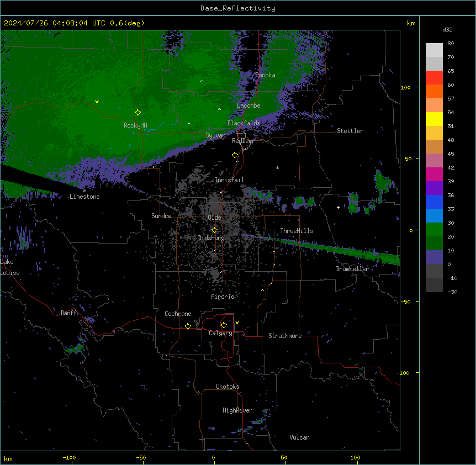Select the -50 tick on the right km axis

[405, 302]
